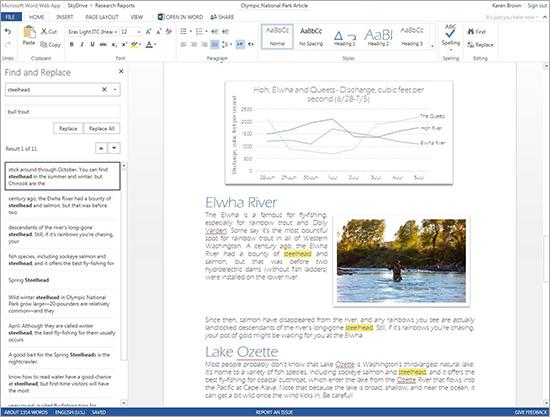The image size is (550, 417).
Task: Click the 'bull trout' replace field
Action: coord(63,112)
